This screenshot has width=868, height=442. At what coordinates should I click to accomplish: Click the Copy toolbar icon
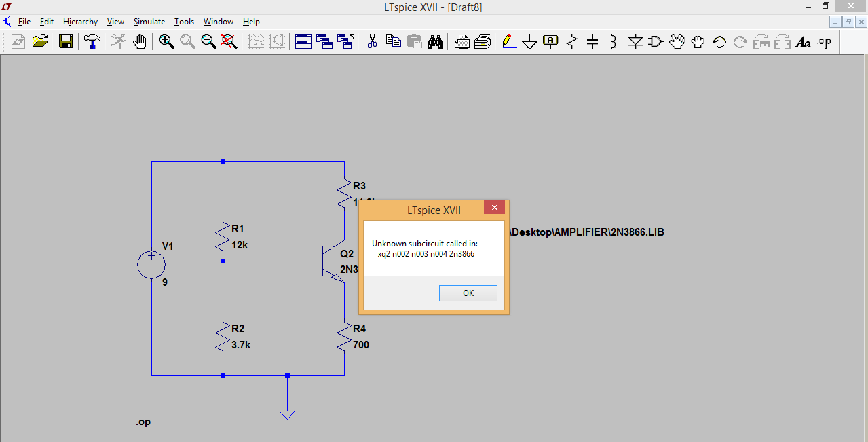pyautogui.click(x=394, y=41)
